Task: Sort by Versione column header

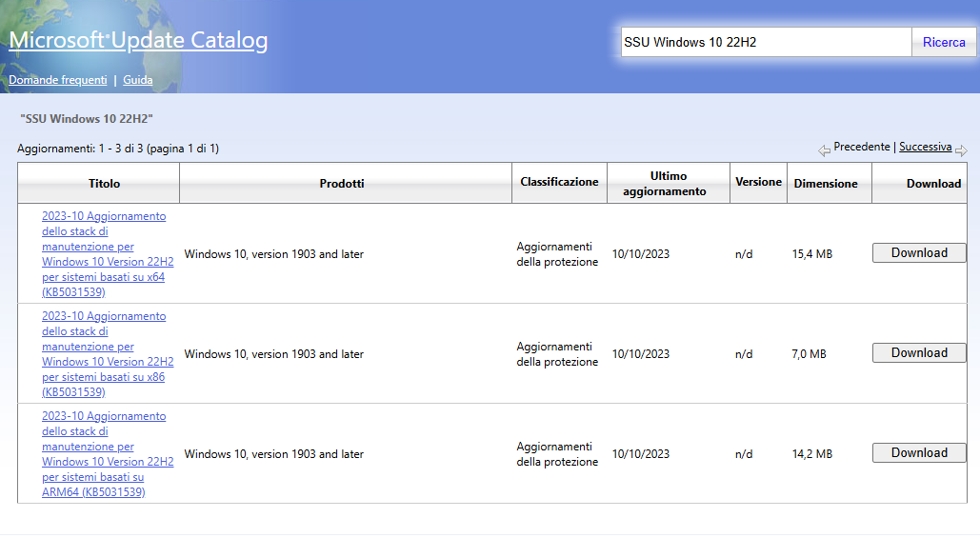Action: pos(758,182)
